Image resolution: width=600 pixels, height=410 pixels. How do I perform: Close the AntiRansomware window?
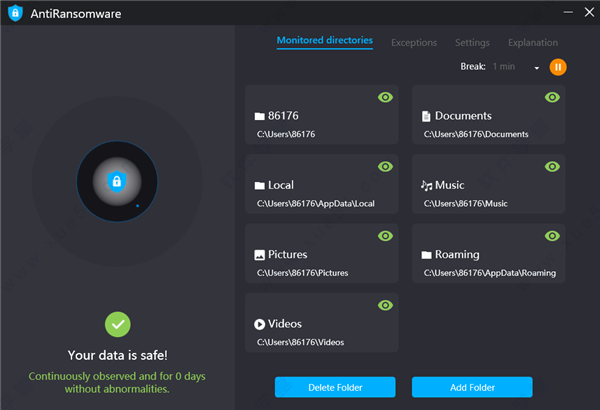tap(589, 12)
